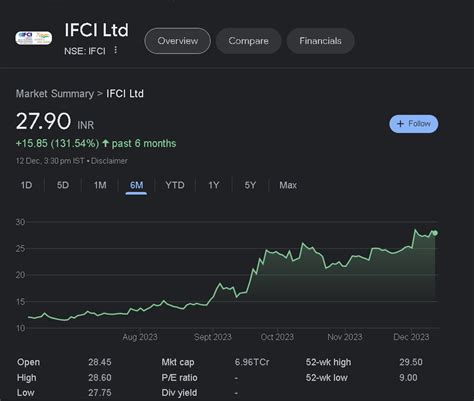This screenshot has height=401, width=474.
Task: Click the Mkt cap value 6.96TCr
Action: point(252,362)
